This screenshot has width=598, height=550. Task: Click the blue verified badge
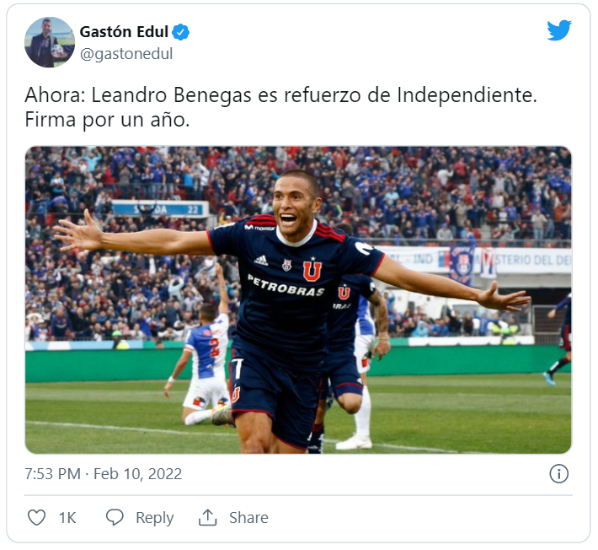tap(180, 32)
